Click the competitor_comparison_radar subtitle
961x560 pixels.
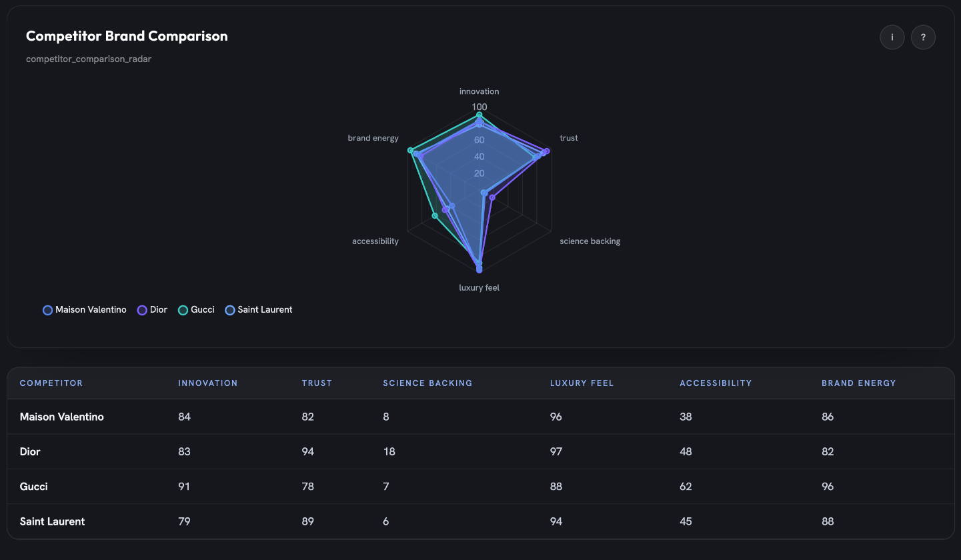[89, 59]
